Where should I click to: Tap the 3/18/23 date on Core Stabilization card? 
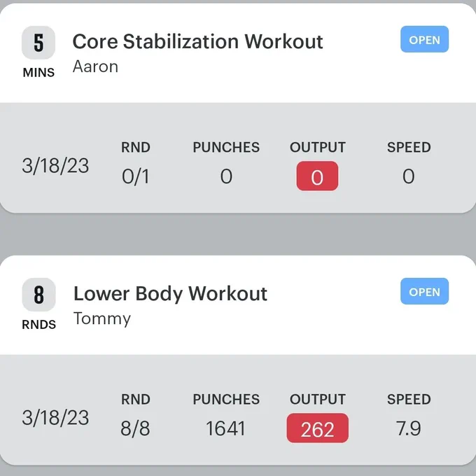55,166
